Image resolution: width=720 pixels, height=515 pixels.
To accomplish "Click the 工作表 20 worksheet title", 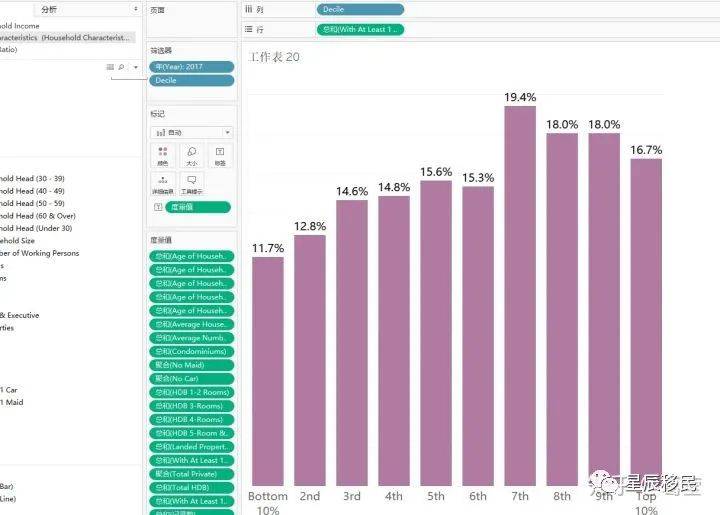I will (x=274, y=57).
